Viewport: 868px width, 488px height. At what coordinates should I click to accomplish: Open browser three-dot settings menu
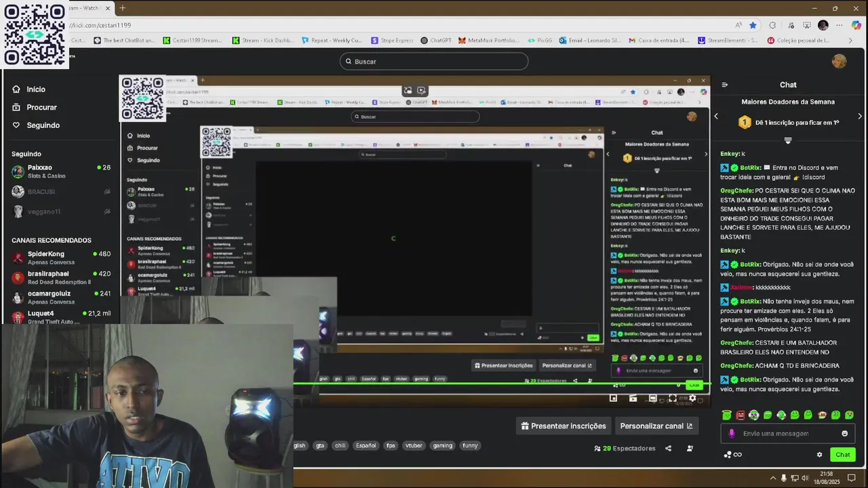[x=841, y=25]
